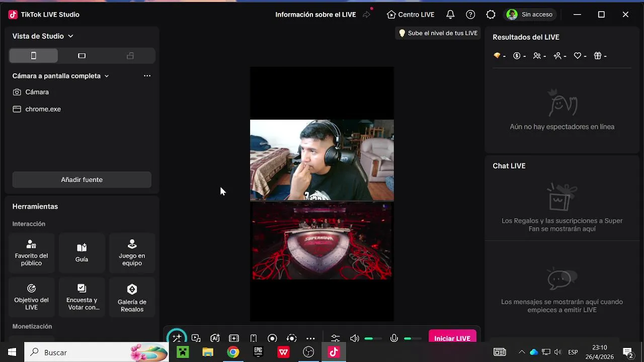644x362 pixels.
Task: Adjust the speaker volume slider
Action: coord(373,338)
